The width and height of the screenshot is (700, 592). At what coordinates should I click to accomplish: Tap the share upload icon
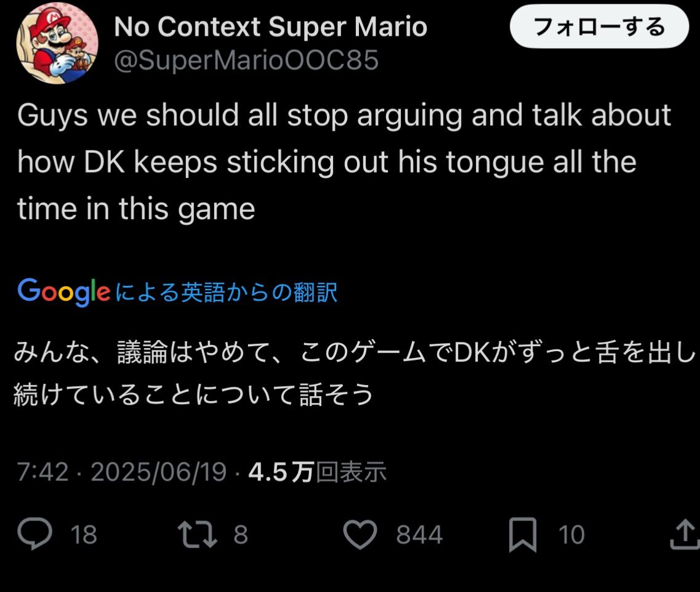click(685, 534)
